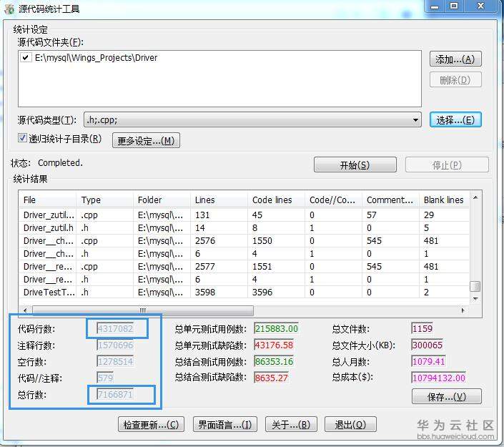The image size is (504, 447).
Task: Toggle recursive subdirectory counting checkbox
Action: point(22,139)
